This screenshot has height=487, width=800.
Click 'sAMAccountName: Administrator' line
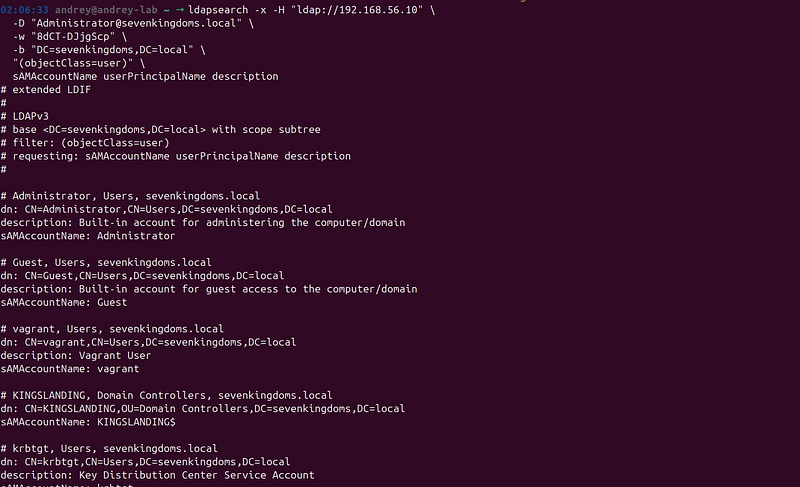(x=88, y=236)
